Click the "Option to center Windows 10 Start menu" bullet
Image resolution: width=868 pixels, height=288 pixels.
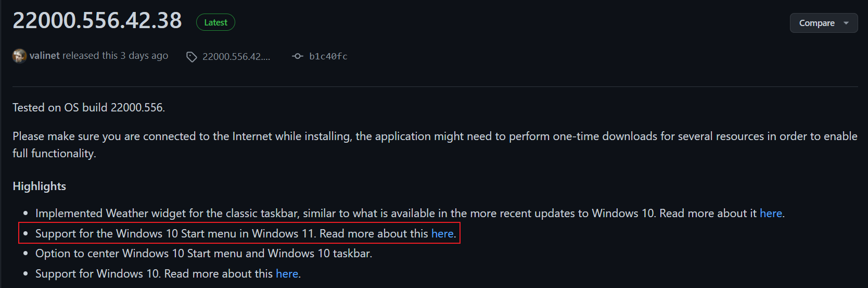(203, 254)
